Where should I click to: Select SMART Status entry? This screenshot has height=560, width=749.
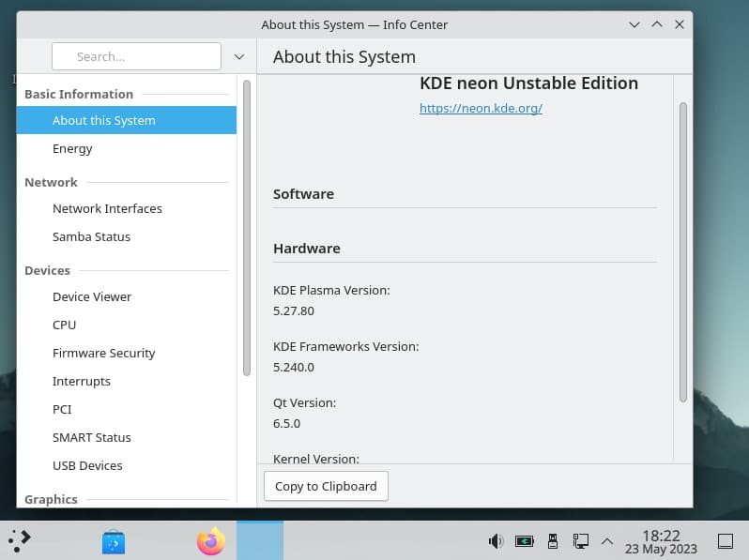point(127,438)
